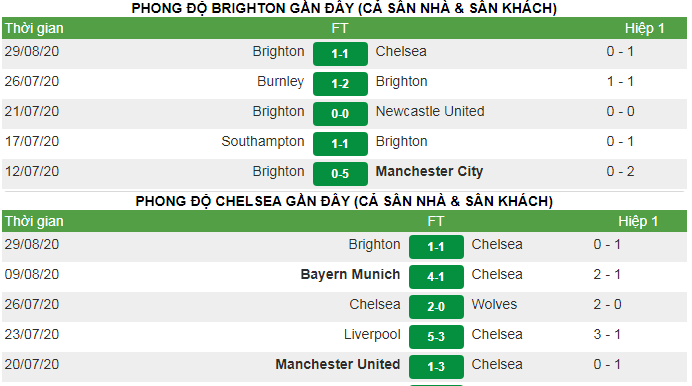Screen dimensions: 692x386
Task: Click the Liverpool team name
Action: click(372, 334)
